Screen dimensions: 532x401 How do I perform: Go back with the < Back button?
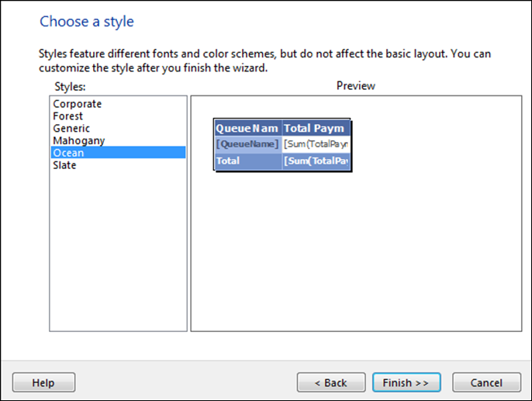[x=331, y=382]
